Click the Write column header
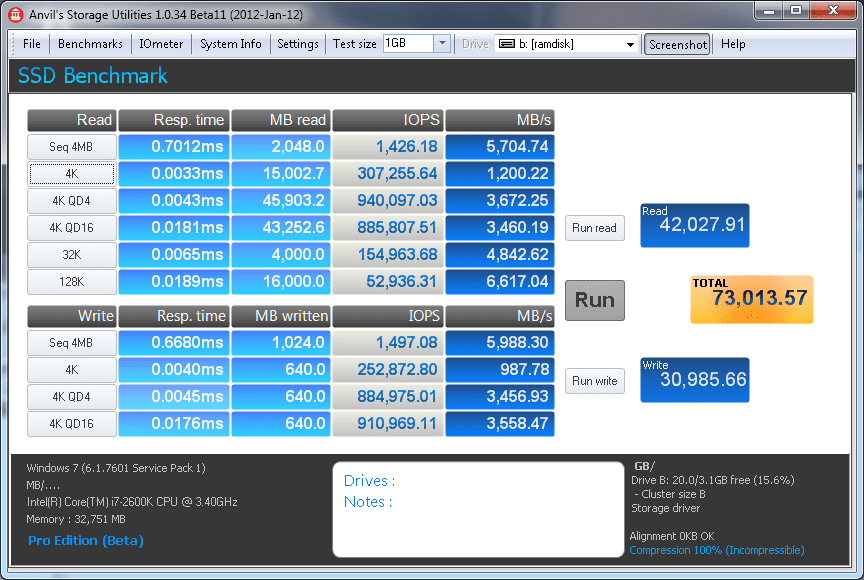Viewport: 864px width, 580px height. [x=72, y=316]
